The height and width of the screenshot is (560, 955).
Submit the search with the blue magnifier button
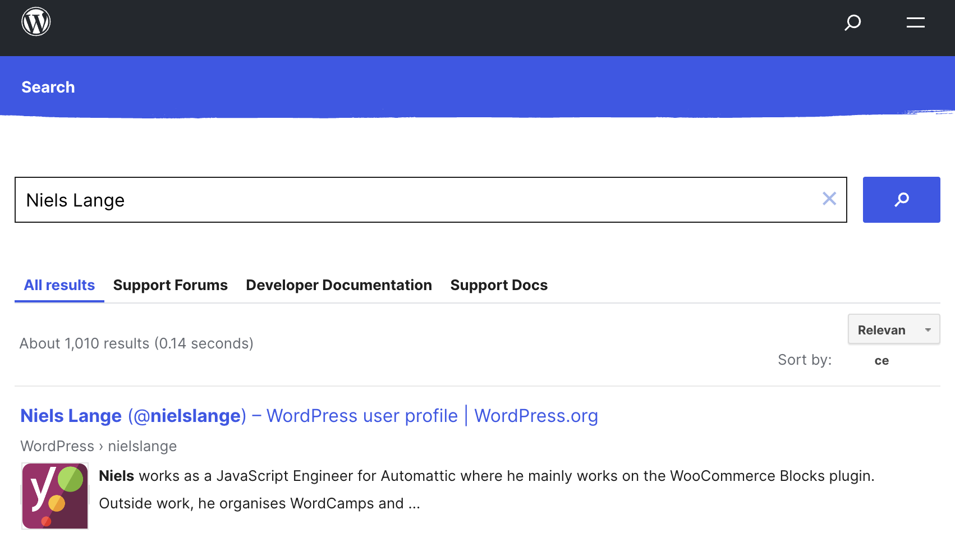901,199
